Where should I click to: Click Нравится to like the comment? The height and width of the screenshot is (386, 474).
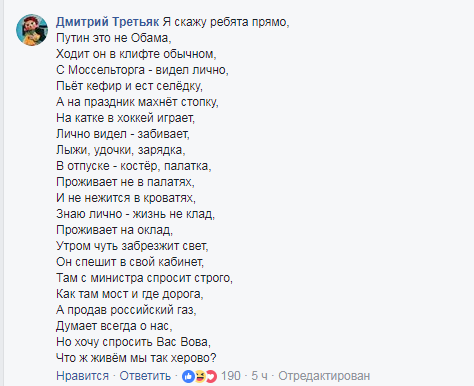82,376
